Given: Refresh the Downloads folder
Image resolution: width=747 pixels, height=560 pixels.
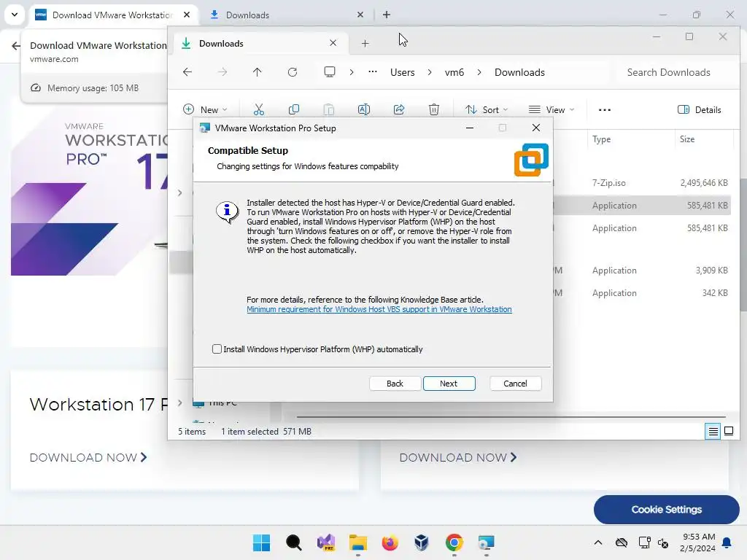Looking at the screenshot, I should pyautogui.click(x=293, y=72).
